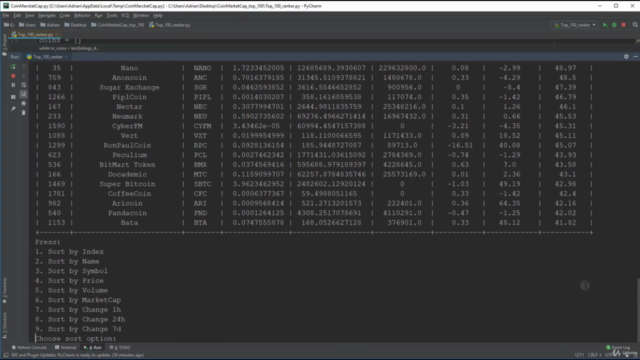Open the Terminal tool window
640x360 pixels.
(65, 348)
